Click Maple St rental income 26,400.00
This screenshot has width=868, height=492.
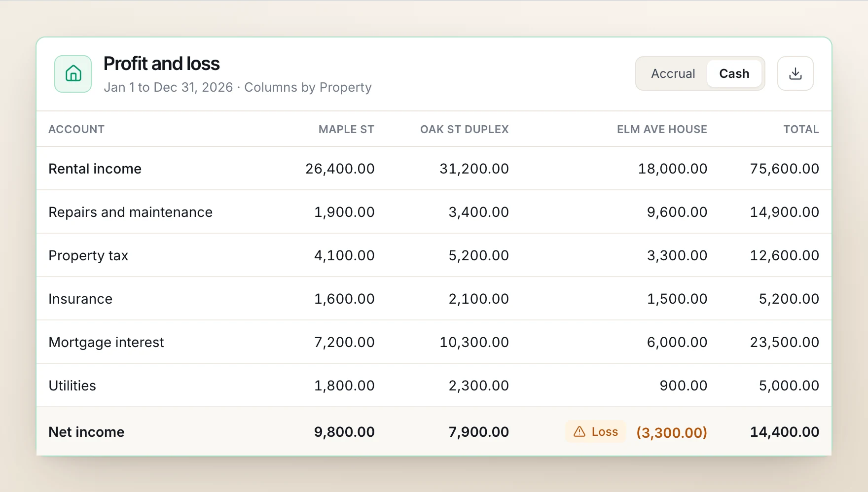coord(340,169)
